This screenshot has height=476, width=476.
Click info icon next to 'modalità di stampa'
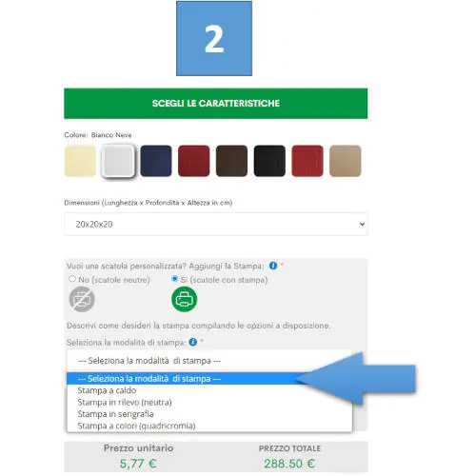click(x=192, y=342)
